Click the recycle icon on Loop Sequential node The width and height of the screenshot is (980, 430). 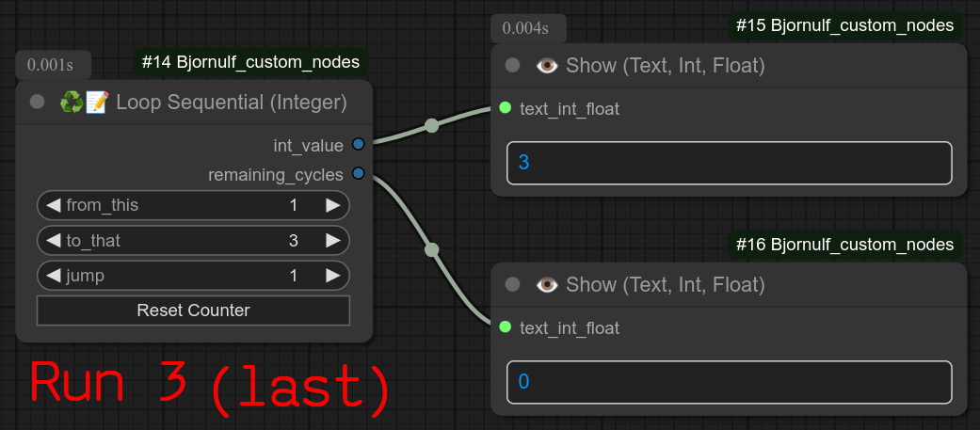[x=72, y=102]
